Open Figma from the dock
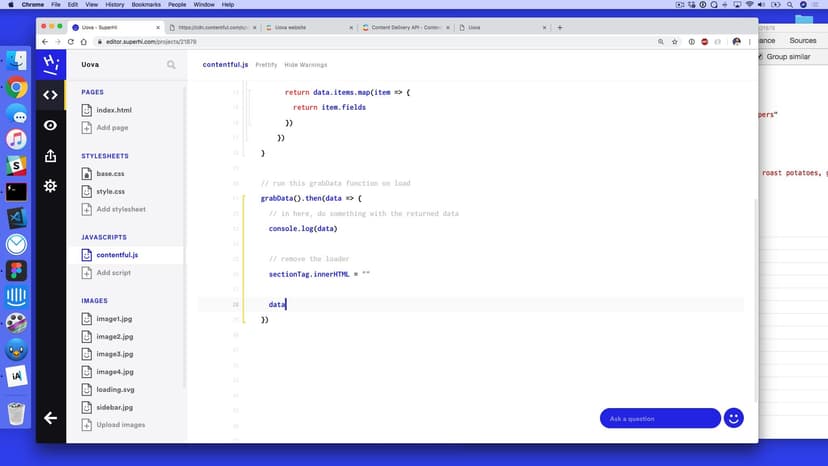Screen dimensions: 828x466 [x=16, y=271]
